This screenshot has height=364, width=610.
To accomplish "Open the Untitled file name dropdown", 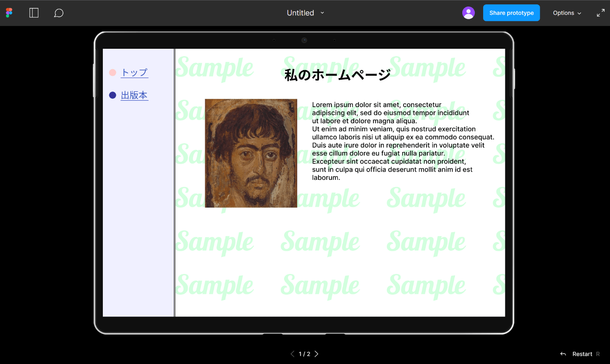I will click(x=305, y=13).
